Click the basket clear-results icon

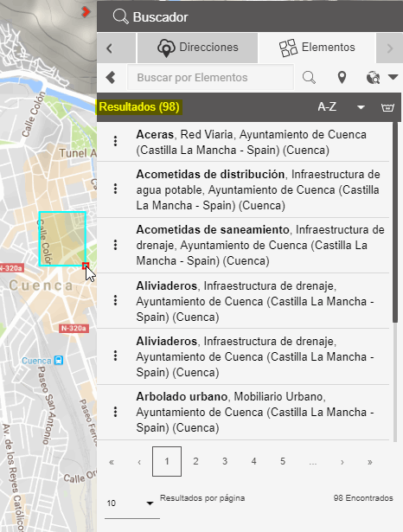[387, 107]
